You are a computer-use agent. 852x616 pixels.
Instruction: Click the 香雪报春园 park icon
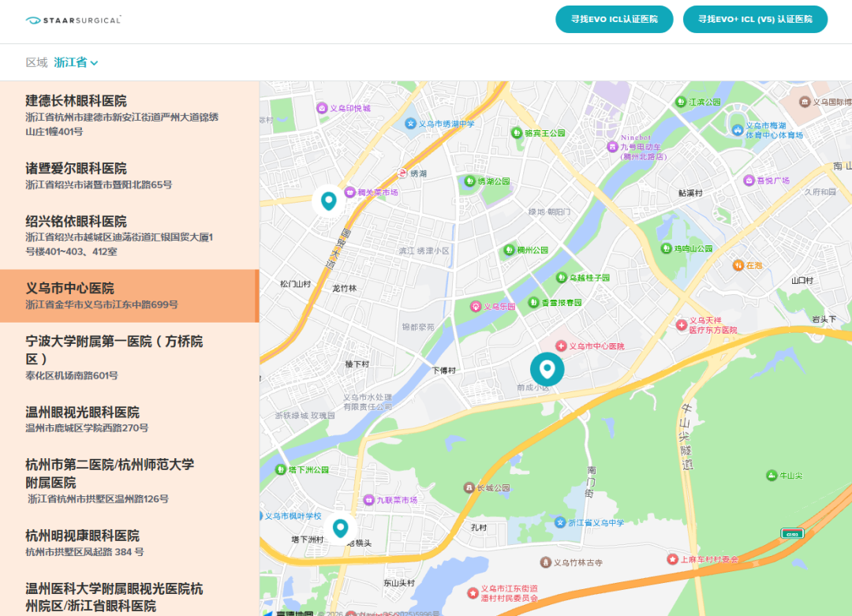click(533, 302)
